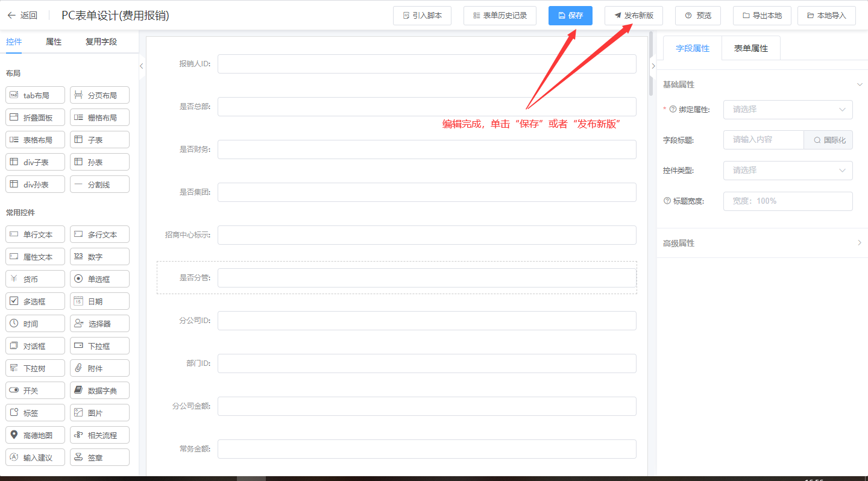Pick the 子表 control
This screenshot has height=481, width=868.
[100, 140]
